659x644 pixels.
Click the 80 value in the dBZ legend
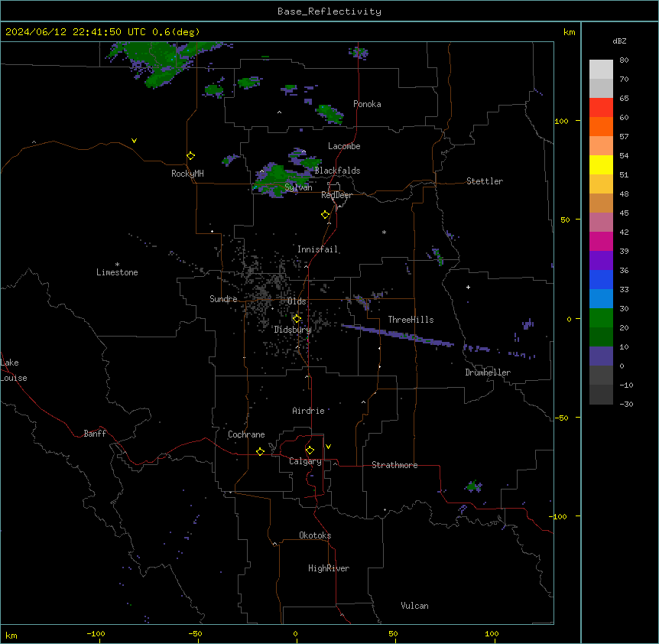pos(624,60)
